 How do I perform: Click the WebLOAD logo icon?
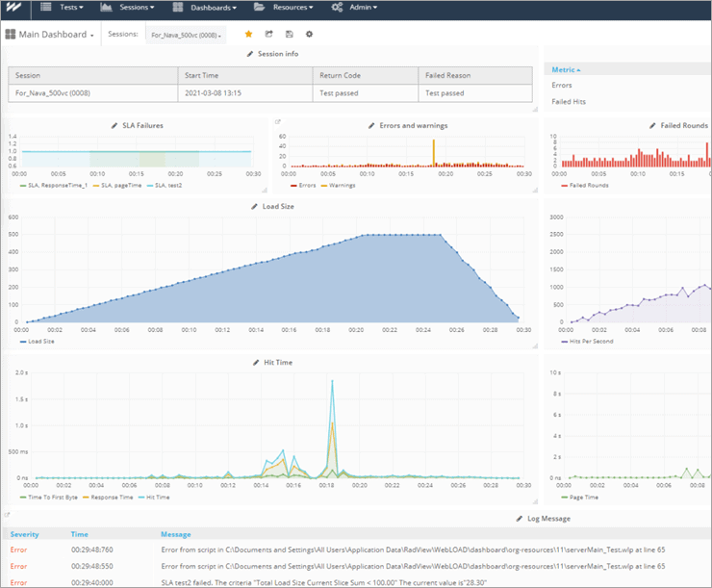14,8
